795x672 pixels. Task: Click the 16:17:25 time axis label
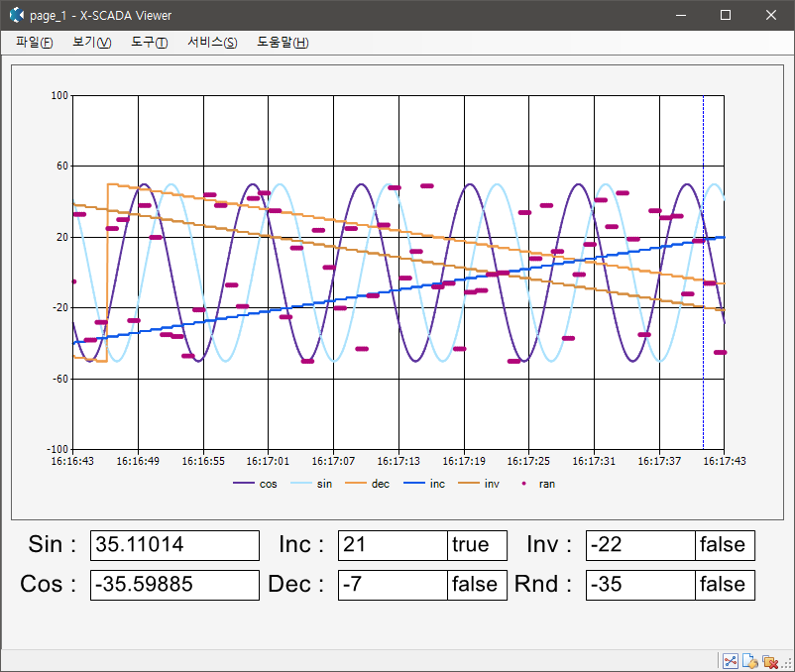coord(528,461)
